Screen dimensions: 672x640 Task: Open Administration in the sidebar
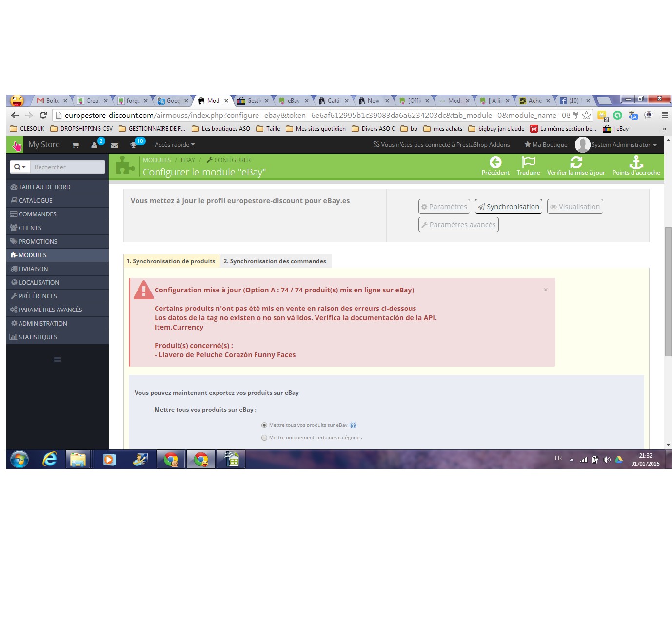click(58, 323)
